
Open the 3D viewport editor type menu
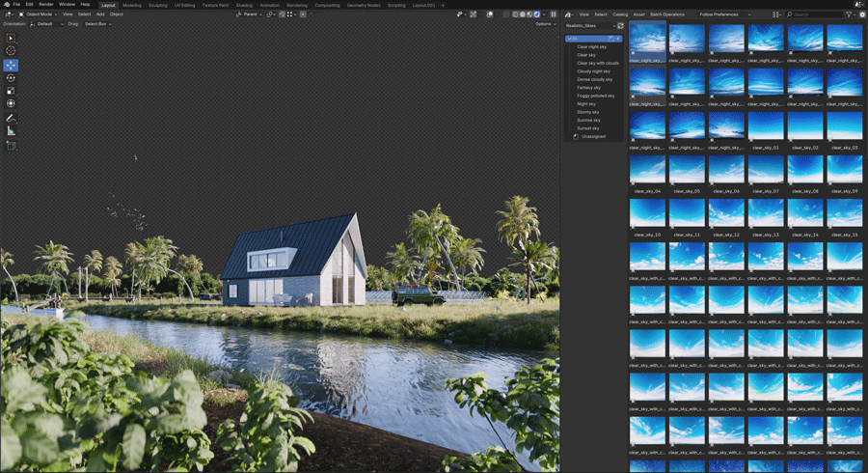pyautogui.click(x=8, y=14)
